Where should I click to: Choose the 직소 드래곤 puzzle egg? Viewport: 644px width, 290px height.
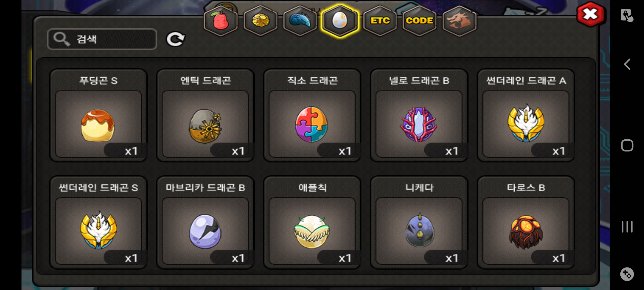pyautogui.click(x=312, y=115)
